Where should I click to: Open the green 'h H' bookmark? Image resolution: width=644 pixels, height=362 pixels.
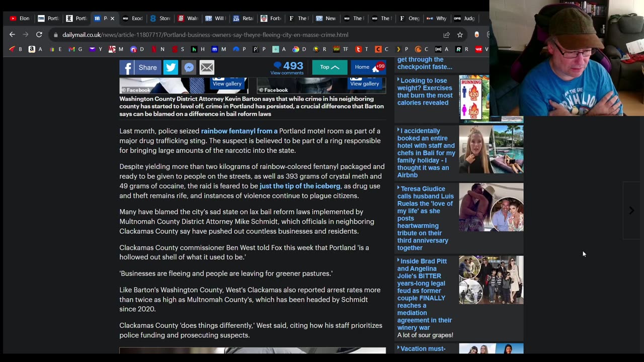198,49
